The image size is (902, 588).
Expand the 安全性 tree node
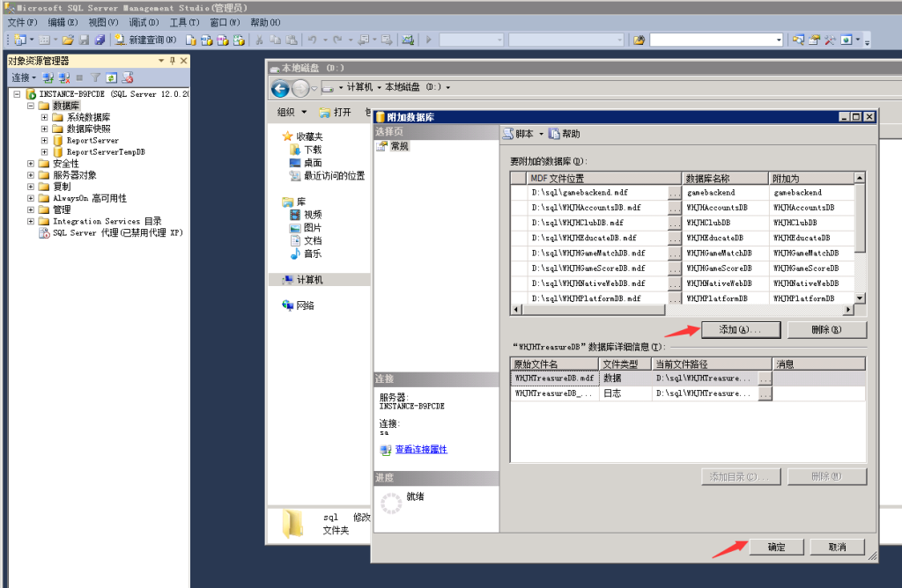click(x=31, y=164)
